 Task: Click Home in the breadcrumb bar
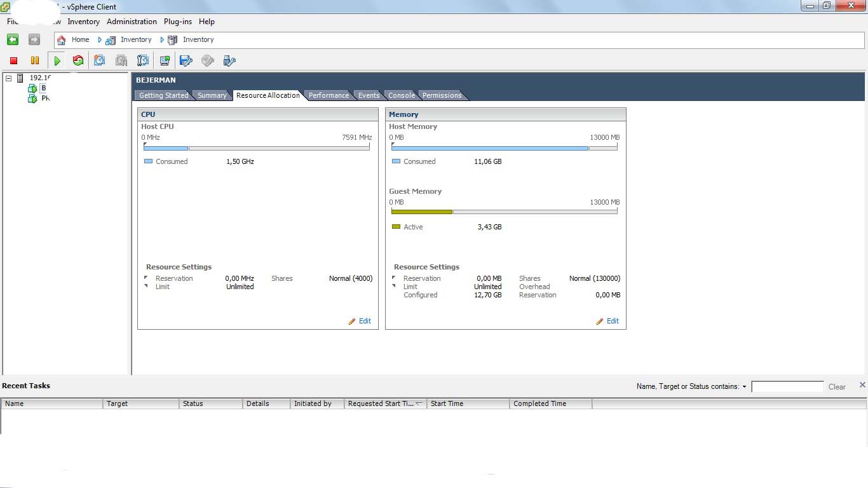click(x=80, y=39)
